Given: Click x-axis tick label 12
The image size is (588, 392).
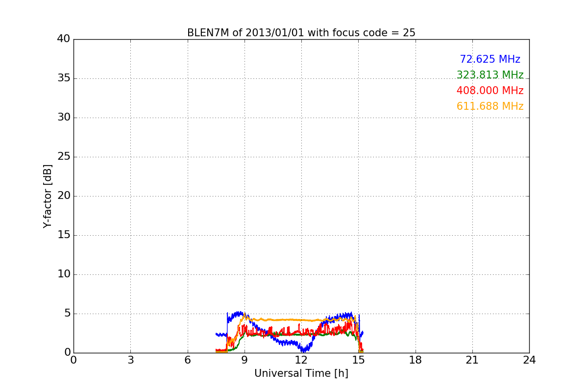Looking at the screenshot, I should point(301,360).
